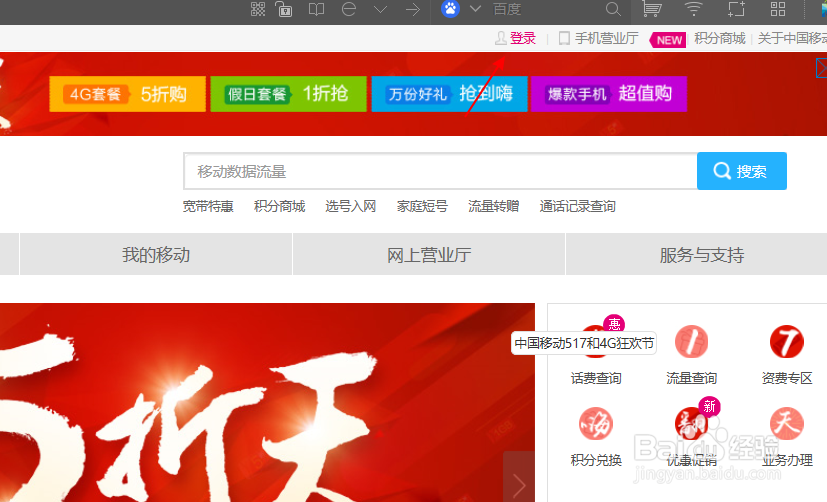Click the 话费查询 icon
The image size is (827, 502).
[x=596, y=341]
